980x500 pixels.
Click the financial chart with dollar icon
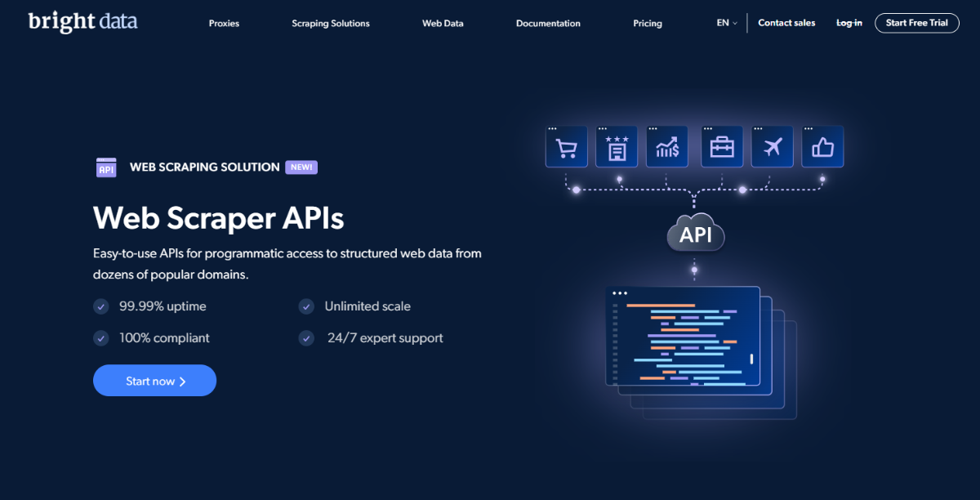coord(667,147)
